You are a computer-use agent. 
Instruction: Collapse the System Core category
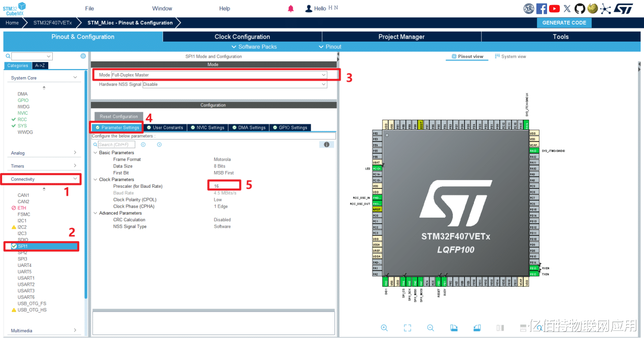point(75,78)
